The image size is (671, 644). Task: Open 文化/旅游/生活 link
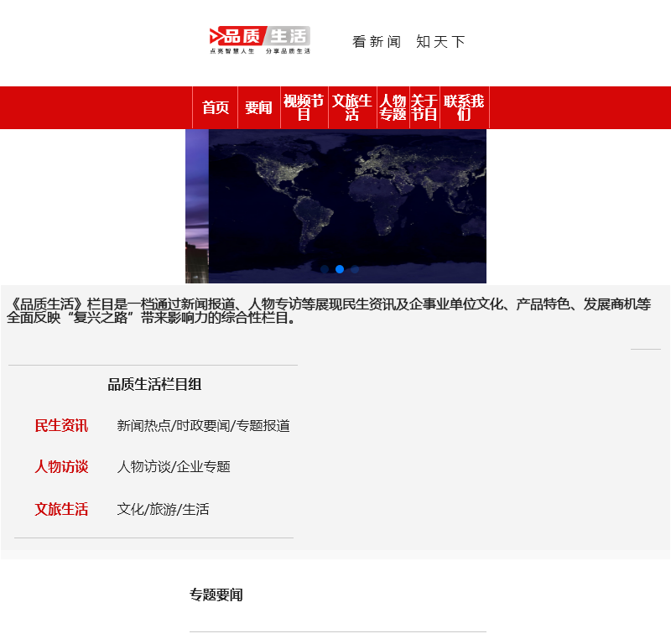point(164,509)
